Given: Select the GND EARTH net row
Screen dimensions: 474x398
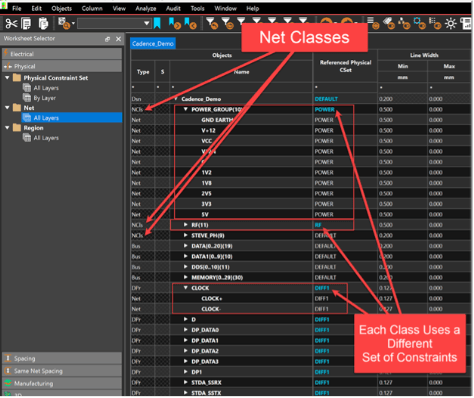Looking at the screenshot, I should 217,120.
